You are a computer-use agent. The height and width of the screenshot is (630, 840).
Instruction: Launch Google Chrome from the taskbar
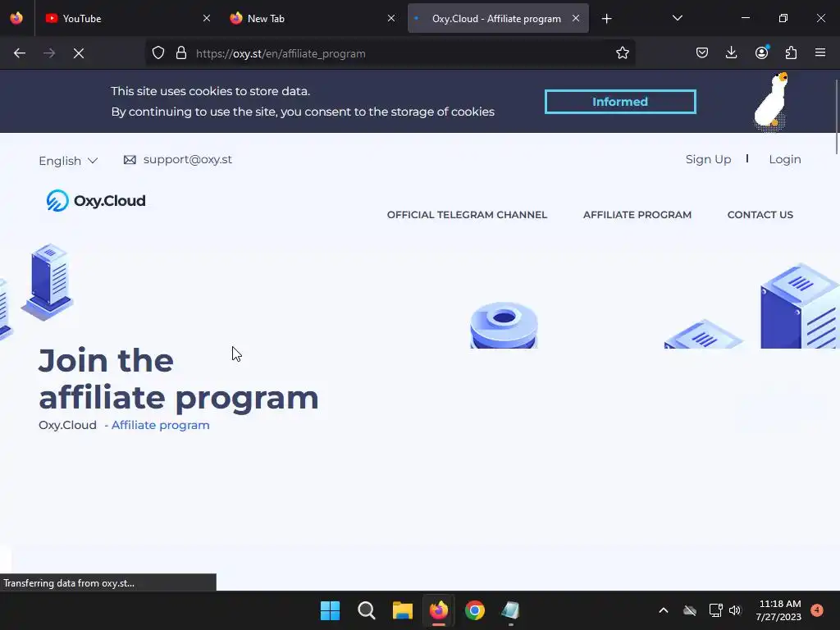[475, 610]
